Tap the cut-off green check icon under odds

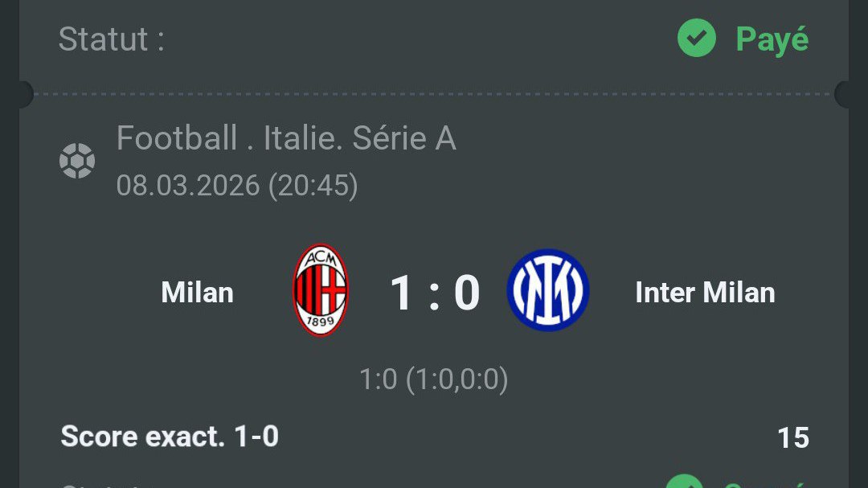(x=684, y=482)
